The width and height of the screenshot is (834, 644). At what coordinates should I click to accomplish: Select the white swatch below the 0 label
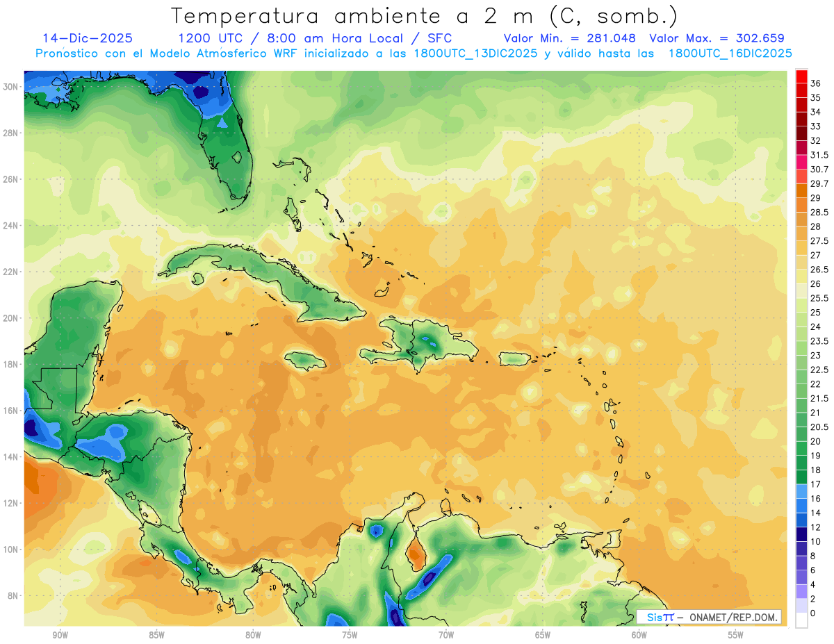click(801, 620)
